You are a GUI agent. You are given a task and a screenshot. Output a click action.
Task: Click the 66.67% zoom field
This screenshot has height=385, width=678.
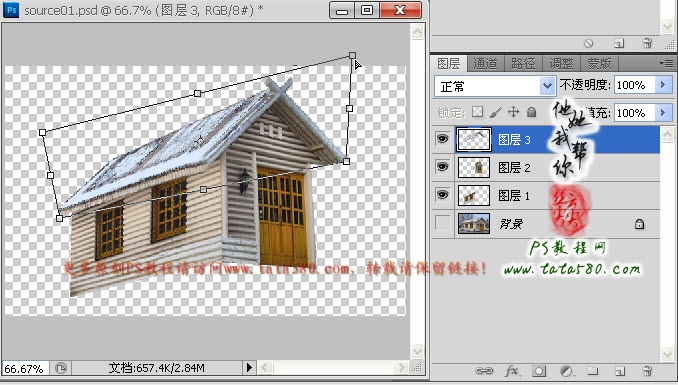coord(25,369)
